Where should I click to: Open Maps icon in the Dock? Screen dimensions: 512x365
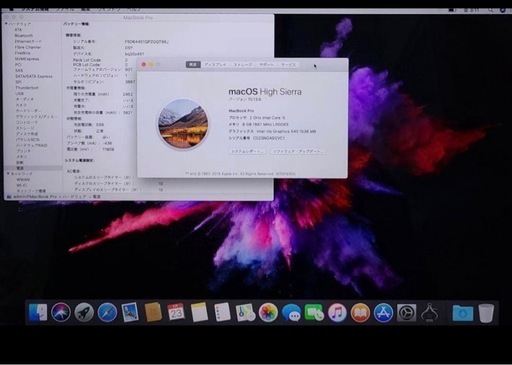point(245,312)
